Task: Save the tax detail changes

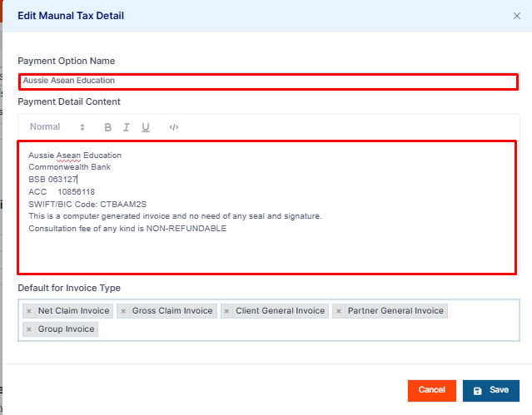Action: 491,391
